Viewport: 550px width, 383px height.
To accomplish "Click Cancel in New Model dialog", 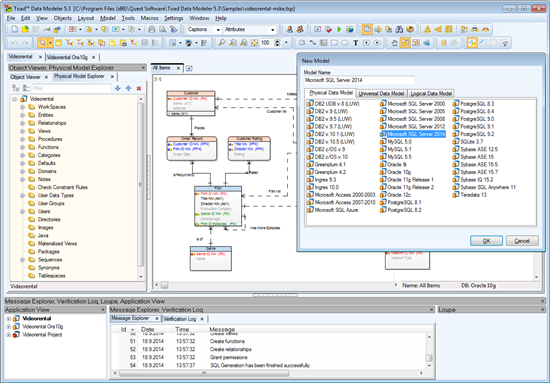I will [x=522, y=241].
